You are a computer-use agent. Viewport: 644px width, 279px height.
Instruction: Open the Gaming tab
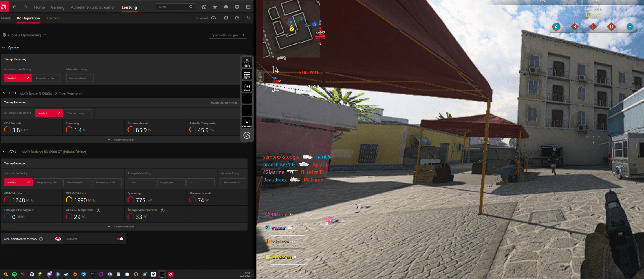pyautogui.click(x=58, y=7)
